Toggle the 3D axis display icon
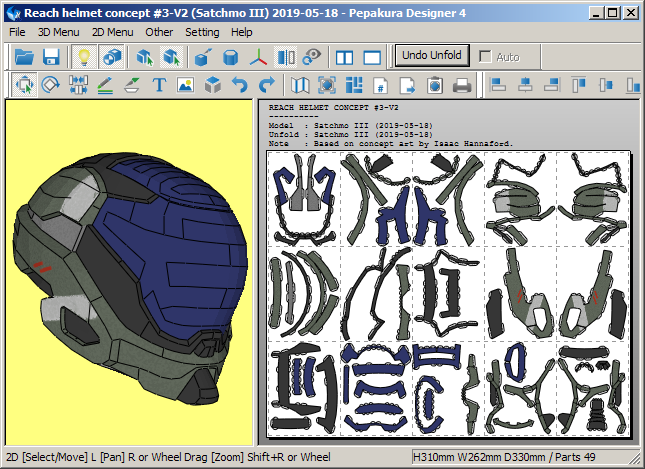This screenshot has height=469, width=645. click(258, 57)
